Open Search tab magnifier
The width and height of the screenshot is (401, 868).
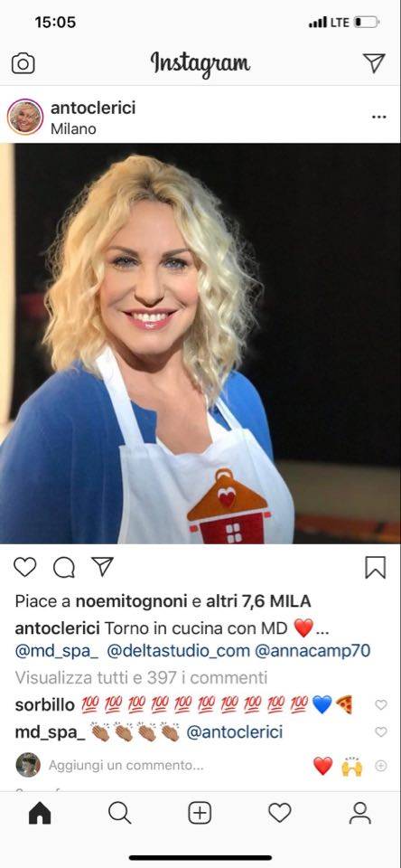point(119,813)
